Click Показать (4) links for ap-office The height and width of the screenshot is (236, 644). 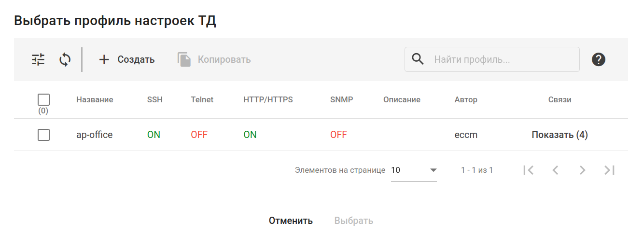point(560,135)
